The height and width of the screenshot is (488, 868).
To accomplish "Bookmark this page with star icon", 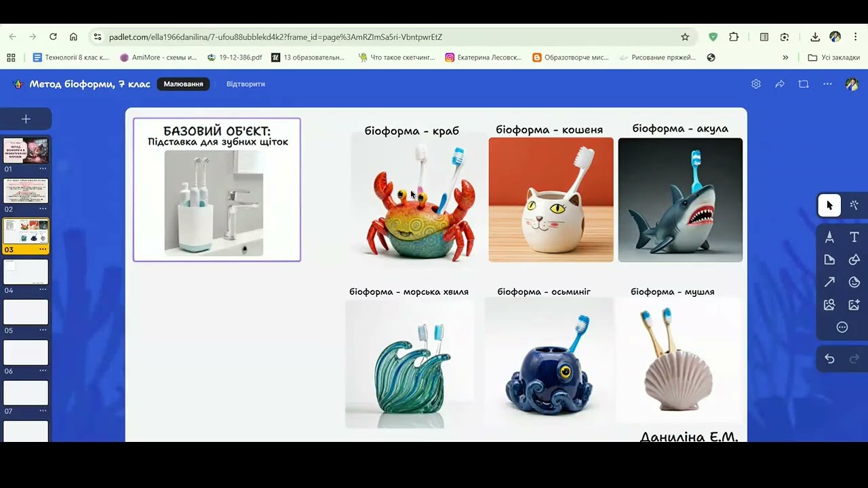I will tap(685, 37).
